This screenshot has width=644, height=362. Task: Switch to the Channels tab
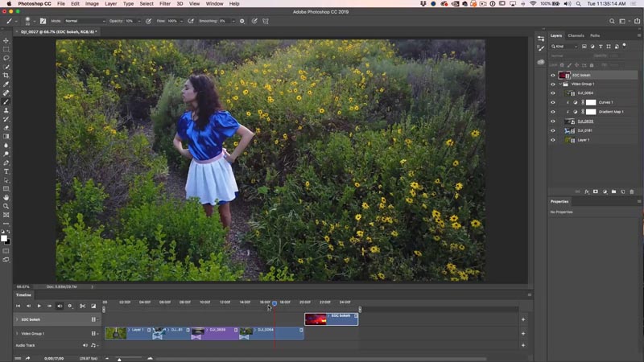pos(576,35)
